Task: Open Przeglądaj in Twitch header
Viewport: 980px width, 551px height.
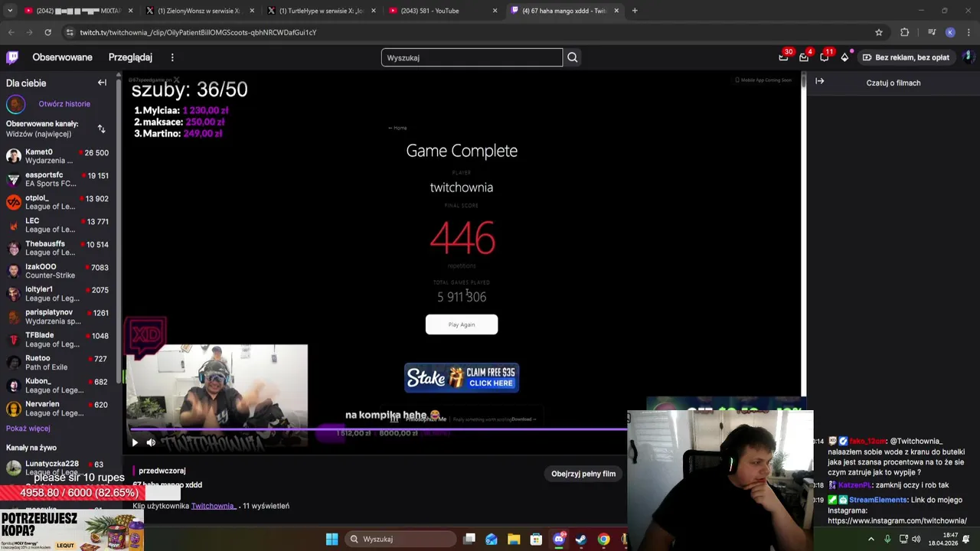Action: (130, 57)
